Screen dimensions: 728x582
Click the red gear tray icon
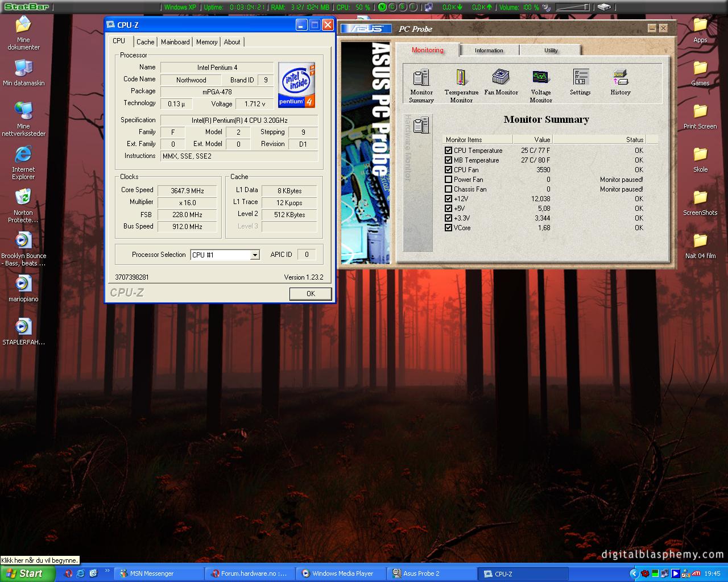645,573
